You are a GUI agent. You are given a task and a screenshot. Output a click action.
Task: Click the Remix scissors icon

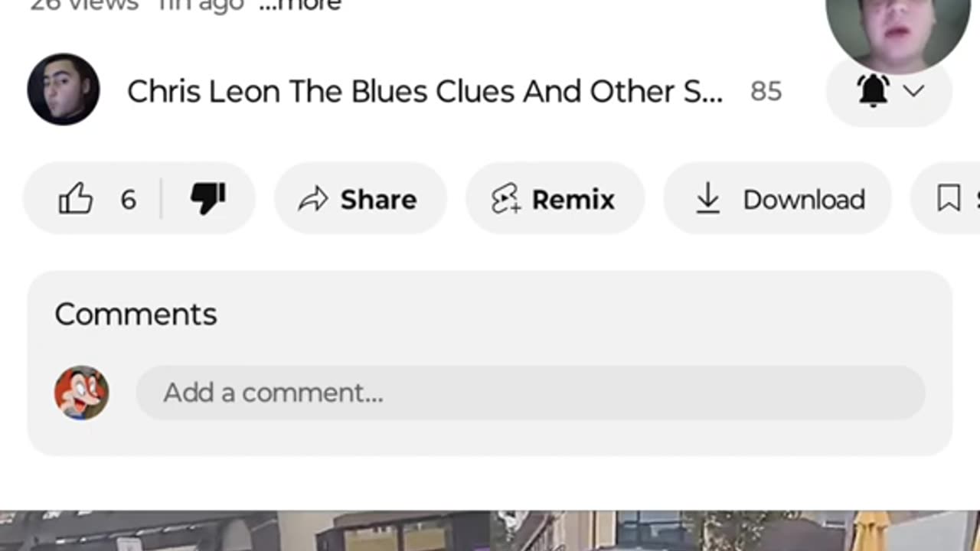pos(506,199)
